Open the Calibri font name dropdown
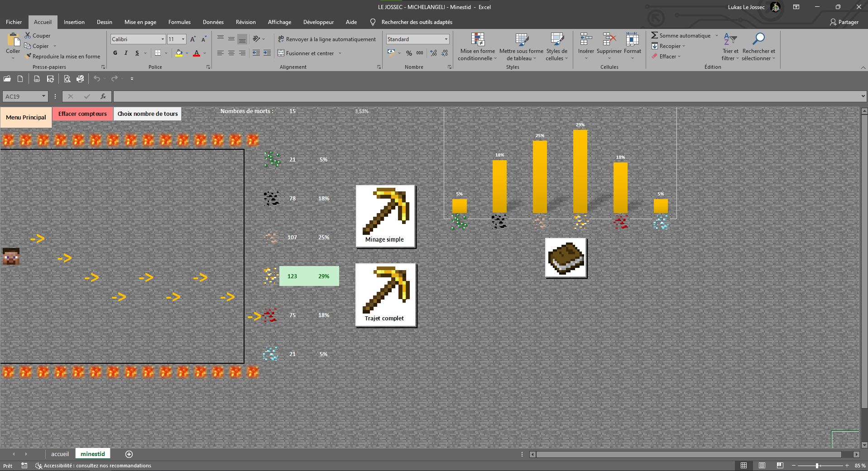 tap(163, 39)
